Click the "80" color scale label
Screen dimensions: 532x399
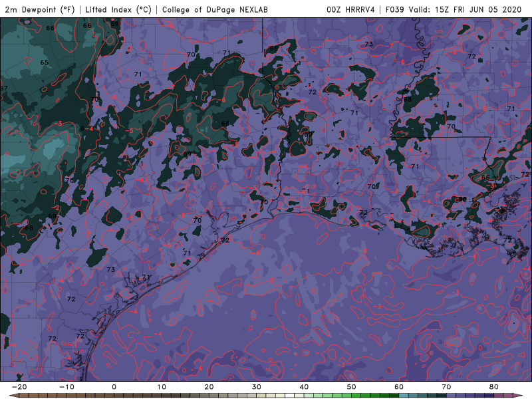494,387
